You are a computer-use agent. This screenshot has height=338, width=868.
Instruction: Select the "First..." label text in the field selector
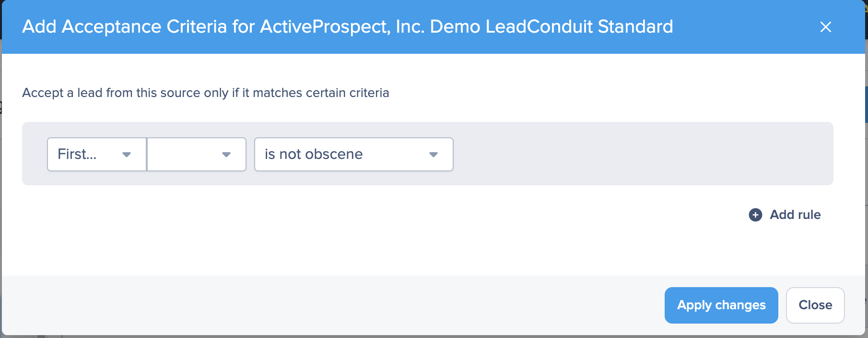point(77,154)
